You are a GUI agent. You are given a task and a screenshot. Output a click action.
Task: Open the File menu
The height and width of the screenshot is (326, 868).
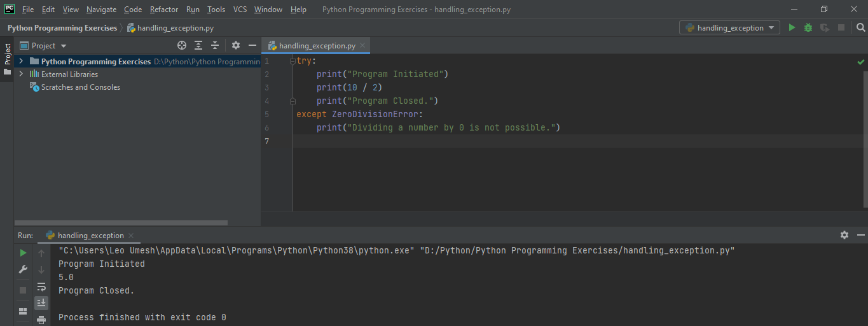coord(28,10)
